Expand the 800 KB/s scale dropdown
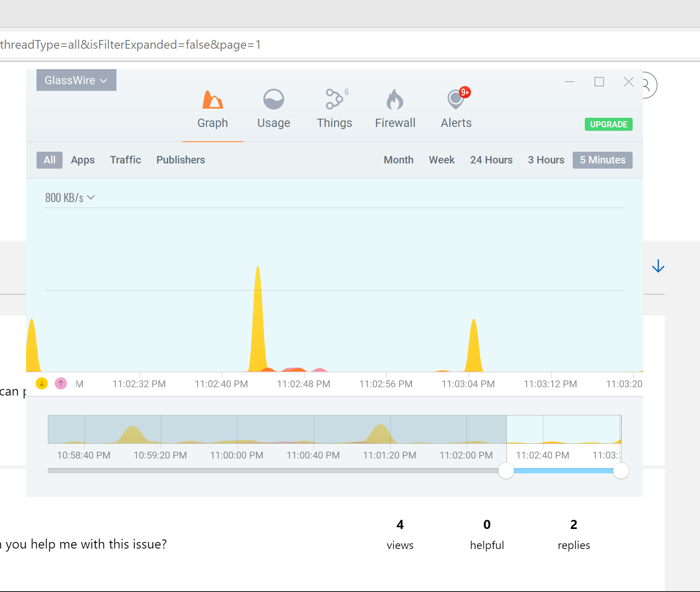The height and width of the screenshot is (592, 700). coord(70,198)
